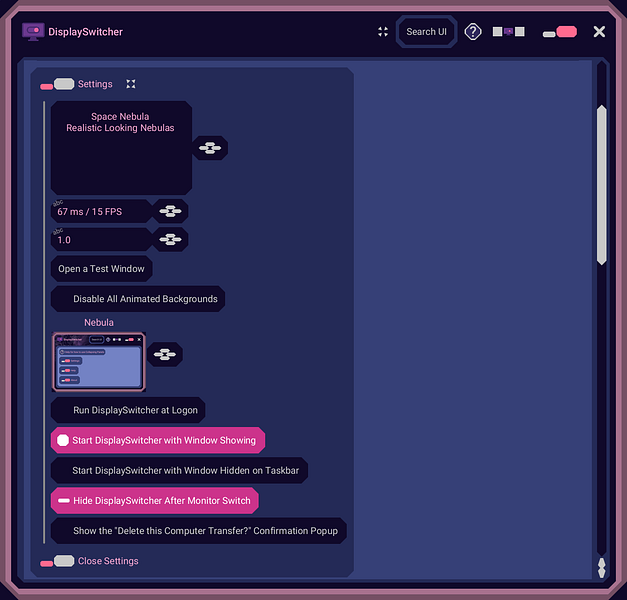Click the Nebula theme preview thumbnail

click(98, 362)
